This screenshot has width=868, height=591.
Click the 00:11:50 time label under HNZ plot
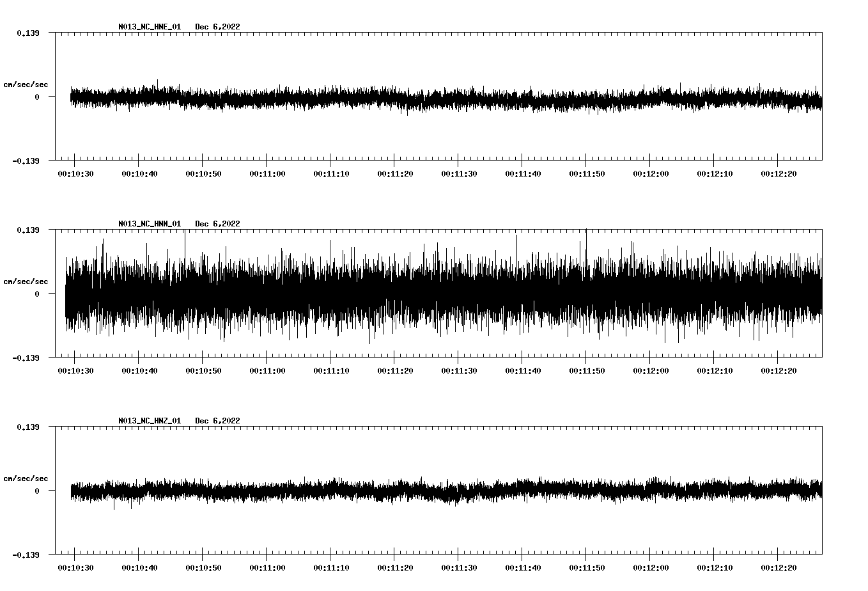point(587,567)
